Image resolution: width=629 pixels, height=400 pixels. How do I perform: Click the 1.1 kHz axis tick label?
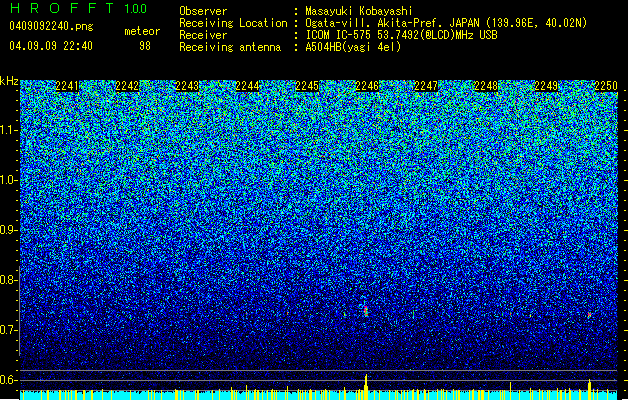pos(8,130)
